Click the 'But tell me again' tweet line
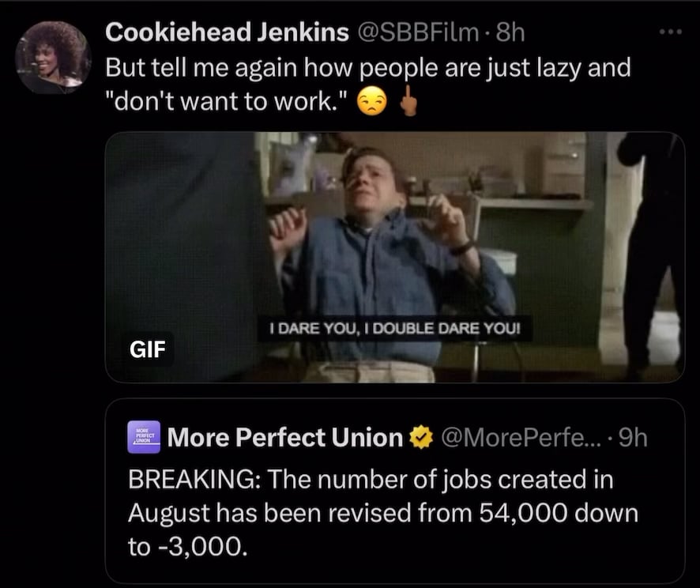 pos(368,68)
